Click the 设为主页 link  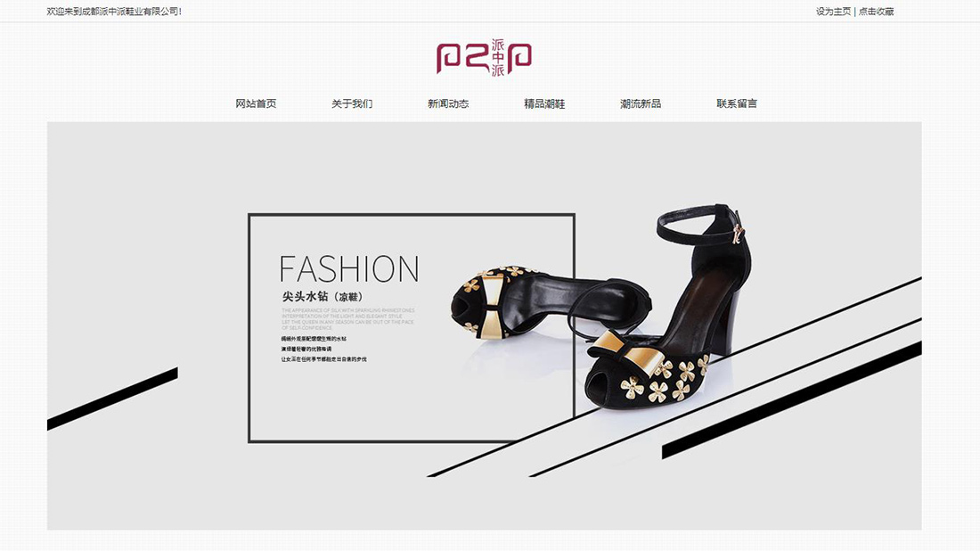coord(833,12)
